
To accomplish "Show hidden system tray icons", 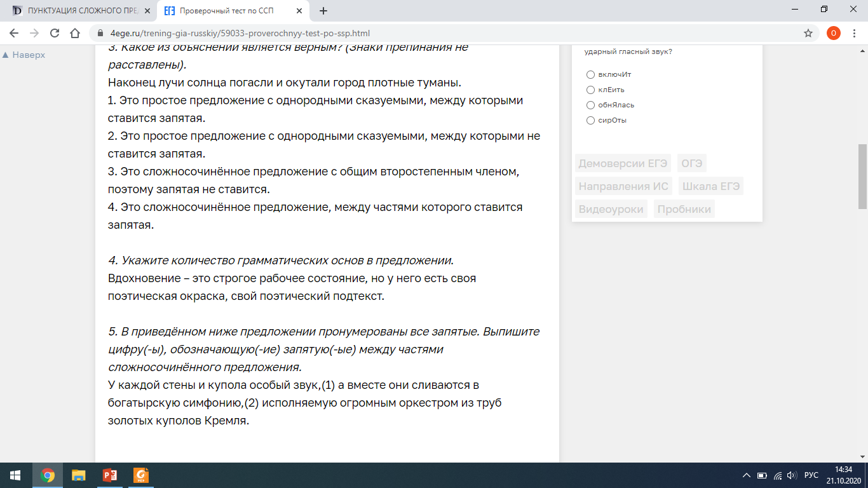I will [x=747, y=475].
